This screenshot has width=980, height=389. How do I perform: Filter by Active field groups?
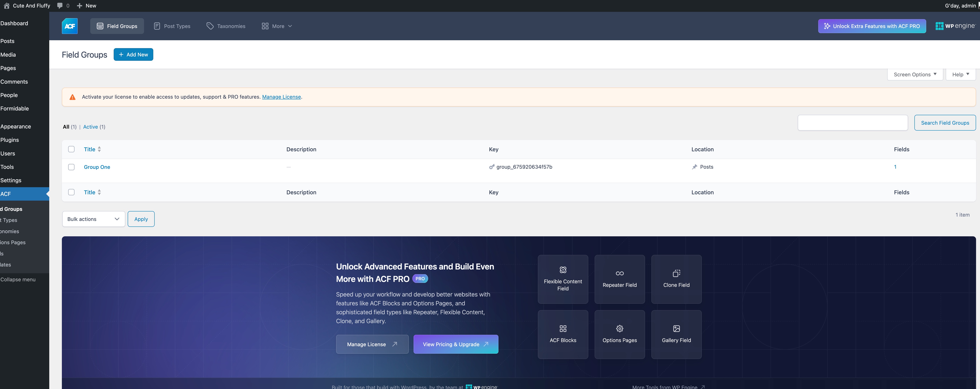(91, 127)
